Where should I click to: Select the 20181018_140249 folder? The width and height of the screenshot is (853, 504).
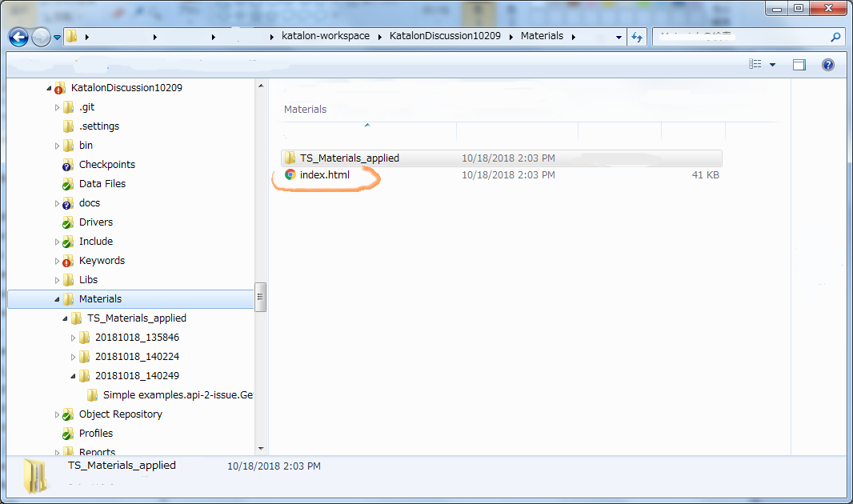coord(137,376)
